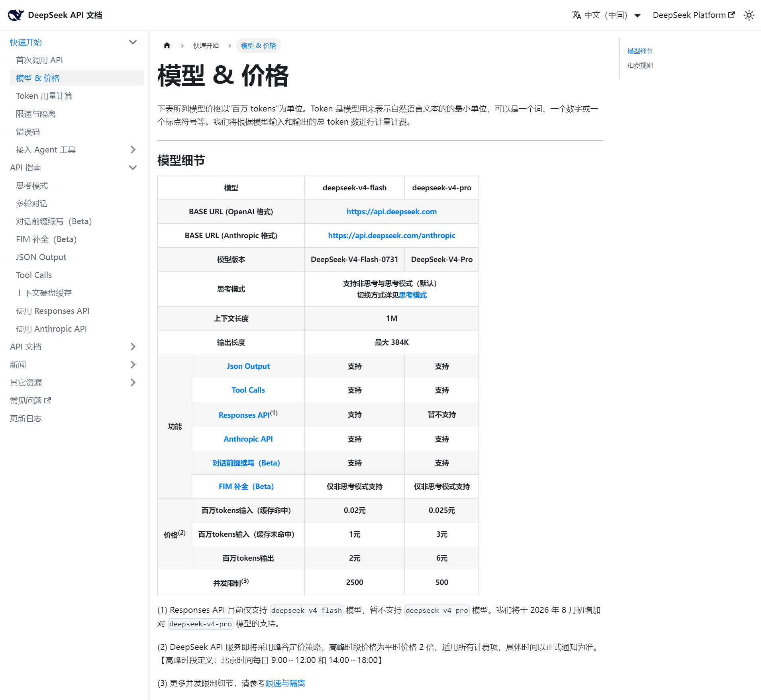
Task: Open 首次调用 API in the sidebar
Action: pos(77,60)
